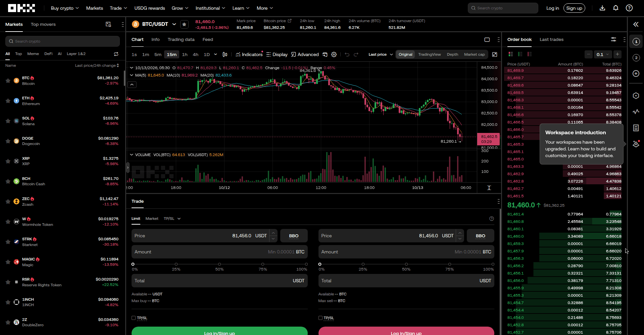Show only sell orders in order book
The height and width of the screenshot is (335, 644).
(x=530, y=54)
